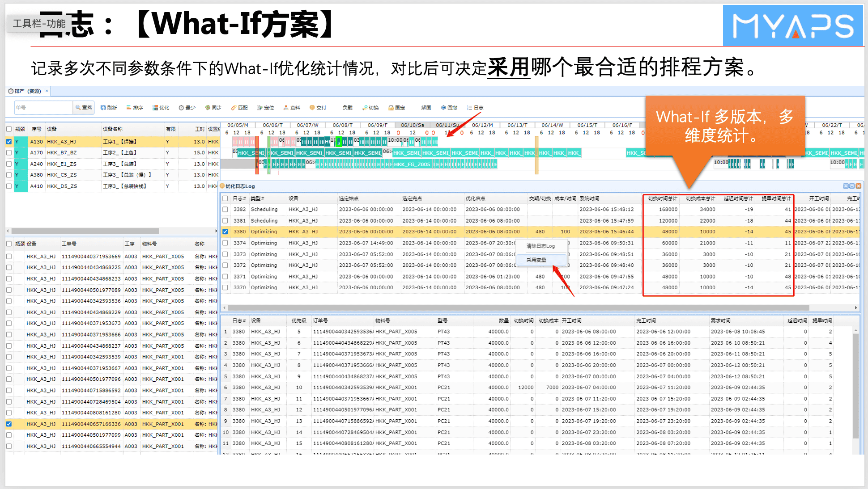Click the 刷新 refresh icon
Viewport: 868px width, 489px height.
[x=108, y=108]
